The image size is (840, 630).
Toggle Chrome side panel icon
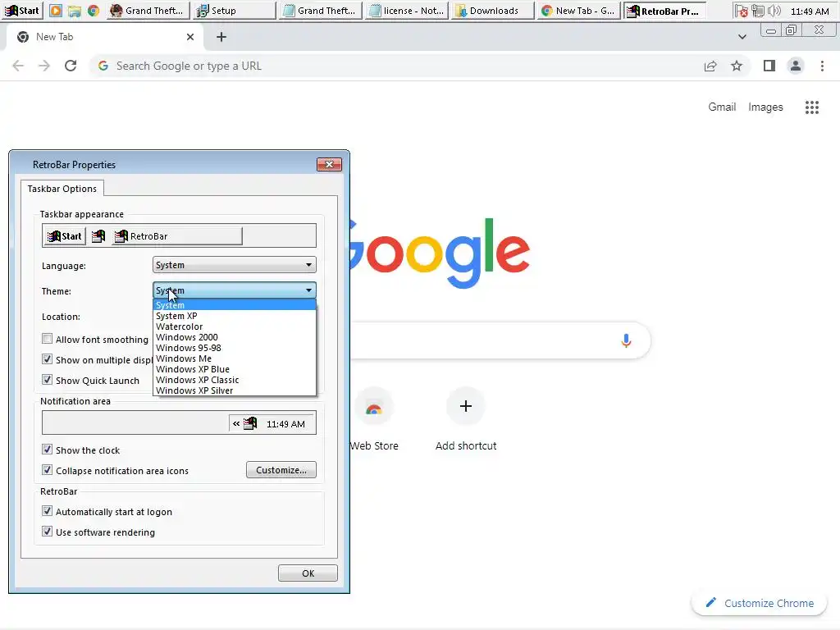[x=769, y=66]
